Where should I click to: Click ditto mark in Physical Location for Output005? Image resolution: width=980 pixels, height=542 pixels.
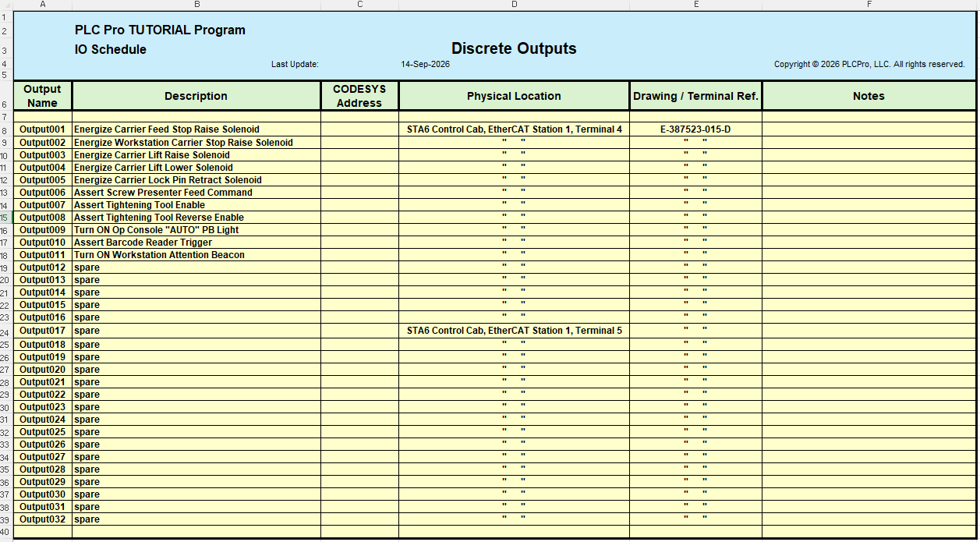pyautogui.click(x=514, y=179)
